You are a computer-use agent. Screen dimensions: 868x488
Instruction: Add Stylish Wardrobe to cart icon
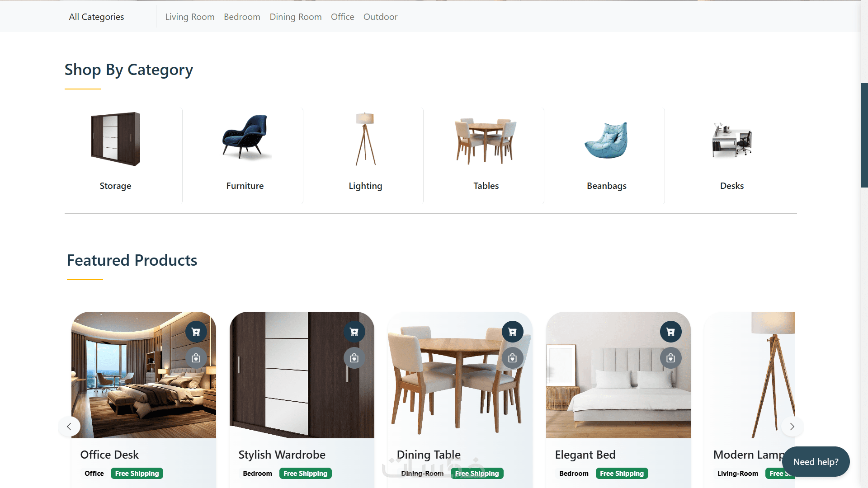pos(354,332)
